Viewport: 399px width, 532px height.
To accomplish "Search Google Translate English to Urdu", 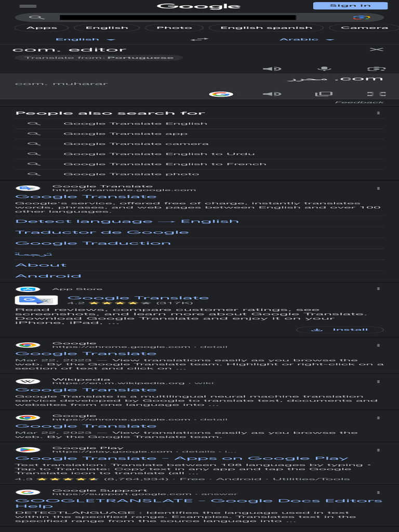I will pyautogui.click(x=199, y=154).
